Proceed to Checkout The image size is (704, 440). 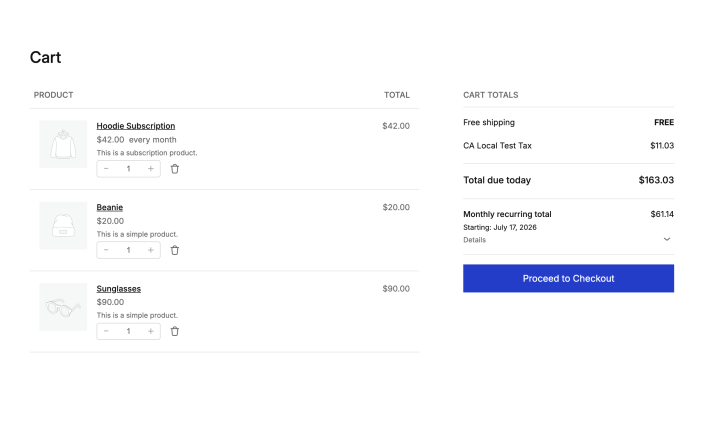coord(568,278)
